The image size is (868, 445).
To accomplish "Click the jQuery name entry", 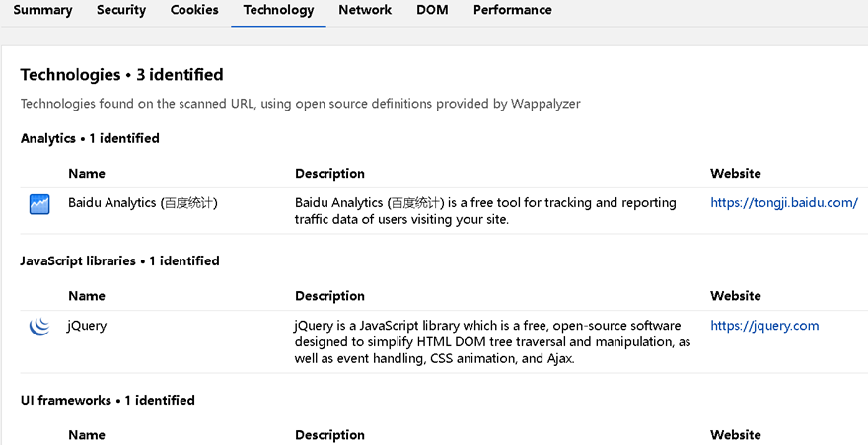I will [87, 326].
